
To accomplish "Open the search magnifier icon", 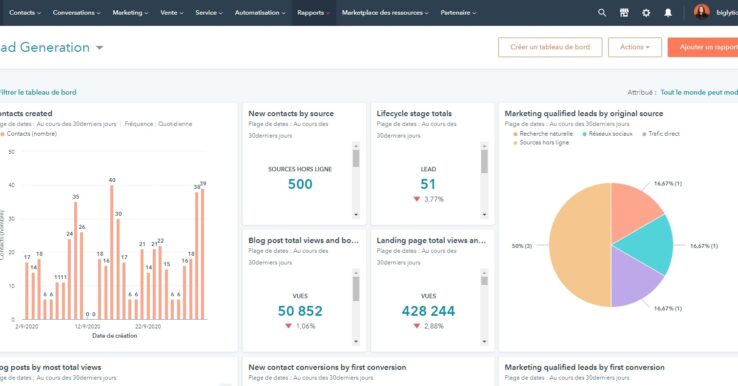I will [x=602, y=13].
